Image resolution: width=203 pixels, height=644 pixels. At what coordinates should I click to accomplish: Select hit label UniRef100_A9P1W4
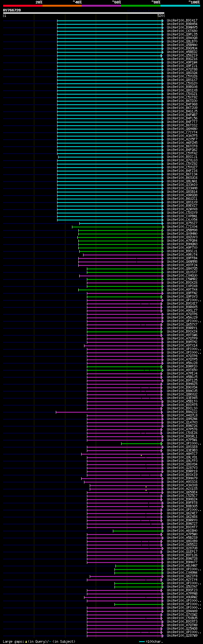point(182,62)
